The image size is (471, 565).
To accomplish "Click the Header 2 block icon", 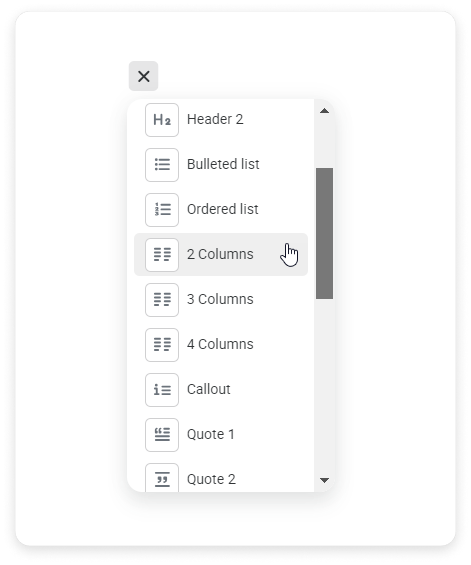I will click(162, 120).
